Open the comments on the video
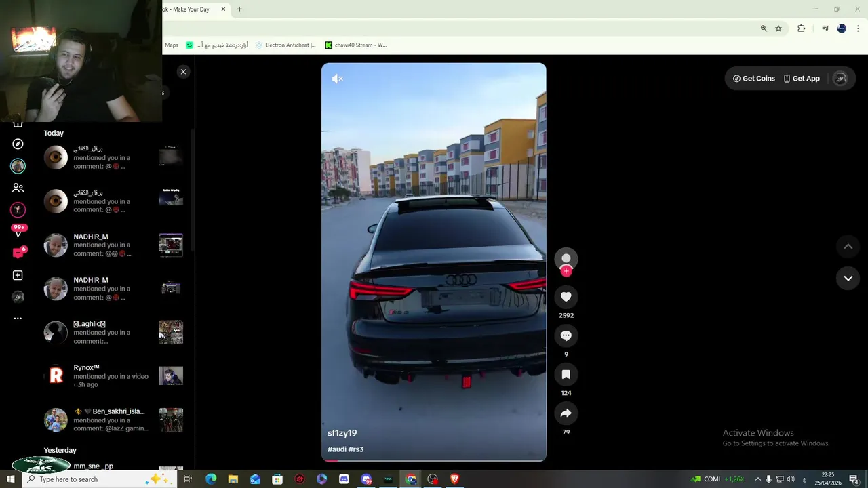The height and width of the screenshot is (488, 868). 566,335
